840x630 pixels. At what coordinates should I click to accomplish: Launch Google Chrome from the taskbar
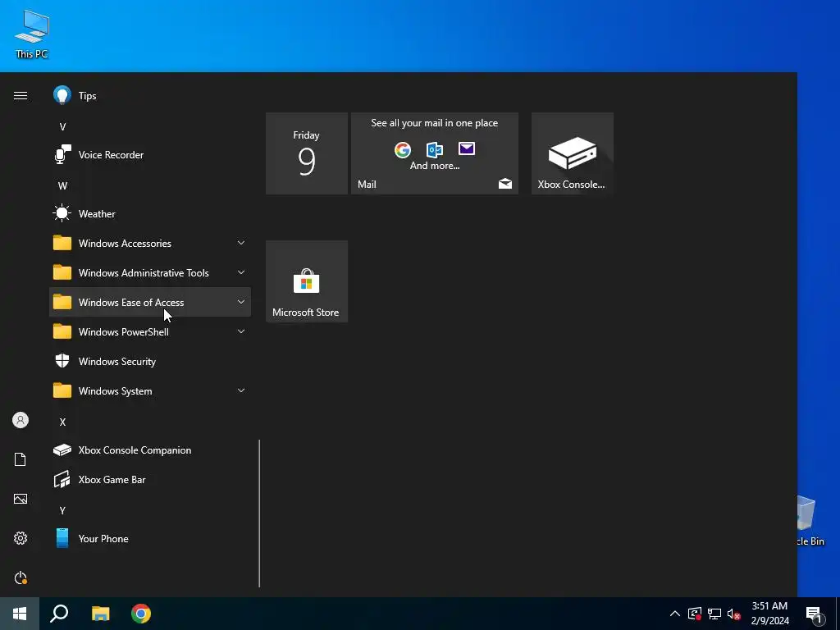point(141,614)
